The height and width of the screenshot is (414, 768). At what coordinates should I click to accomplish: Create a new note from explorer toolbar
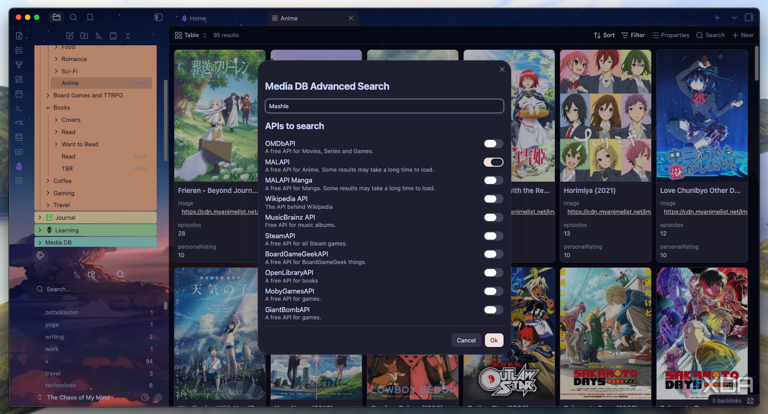point(70,36)
